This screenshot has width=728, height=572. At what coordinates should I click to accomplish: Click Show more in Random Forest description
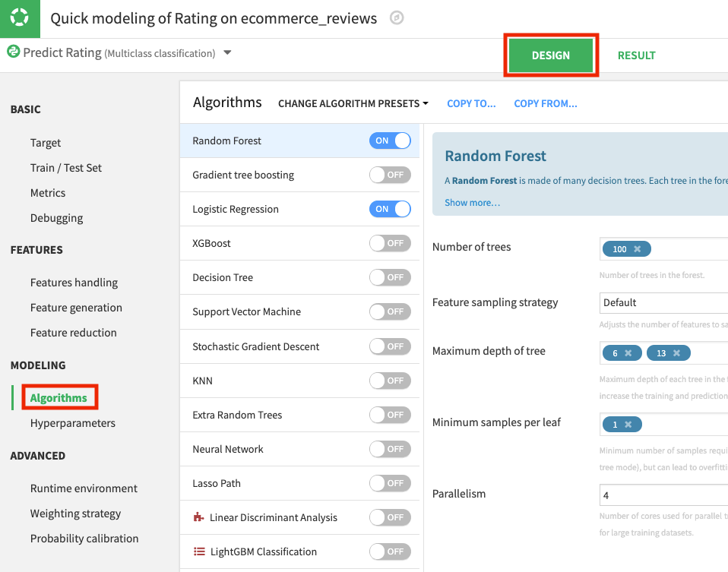tap(472, 202)
